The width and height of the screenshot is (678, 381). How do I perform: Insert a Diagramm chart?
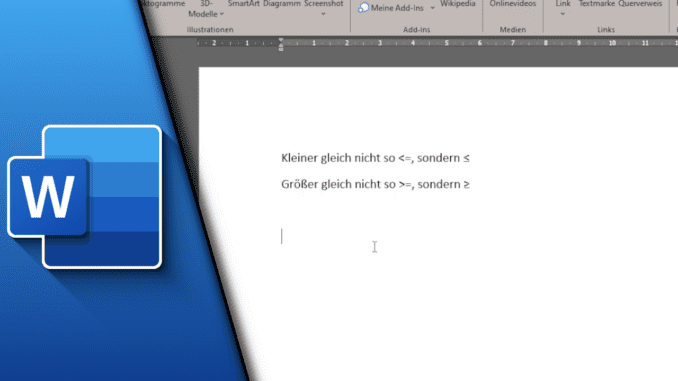click(281, 4)
